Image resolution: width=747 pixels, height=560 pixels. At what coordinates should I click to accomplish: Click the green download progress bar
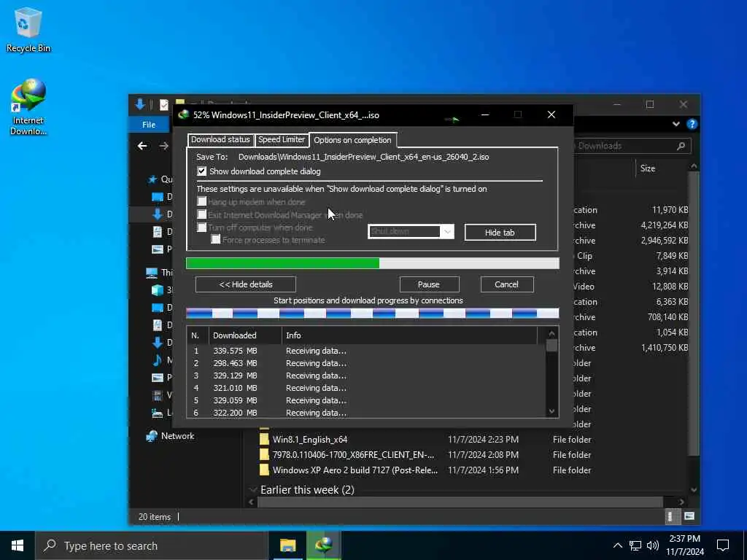click(x=373, y=263)
